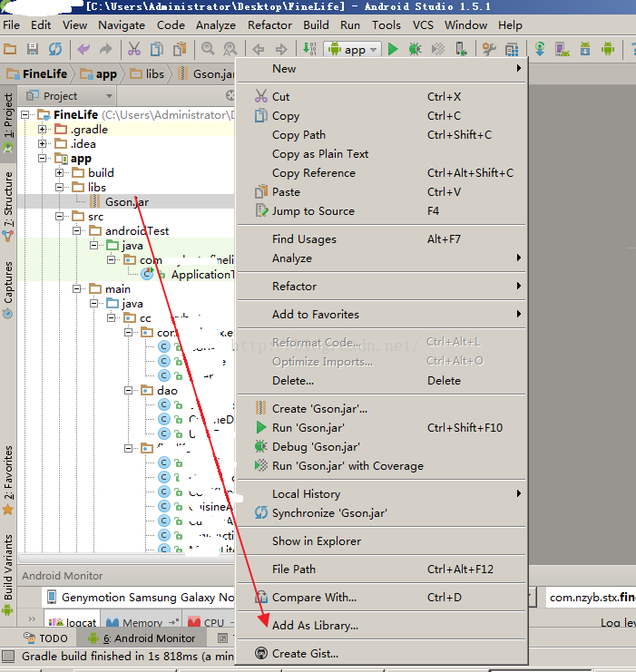Choose Show in Explorer menu entry
The height and width of the screenshot is (672, 636).
316,541
